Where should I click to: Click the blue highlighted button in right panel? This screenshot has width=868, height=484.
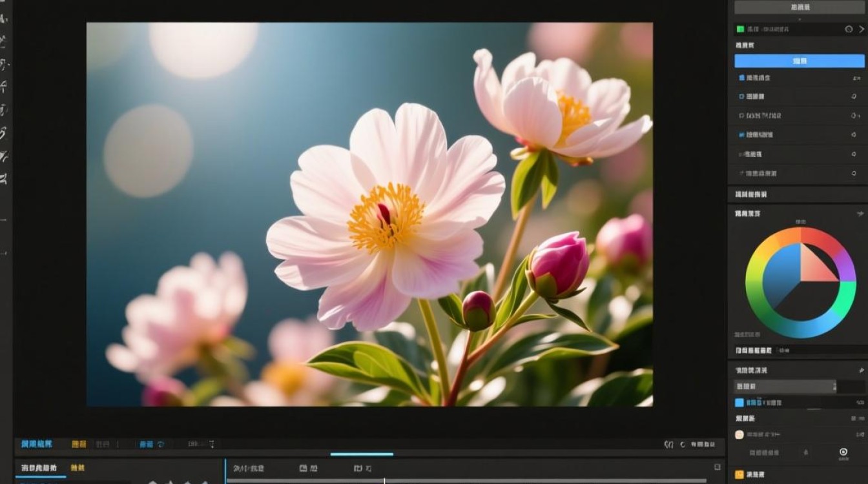coord(800,61)
